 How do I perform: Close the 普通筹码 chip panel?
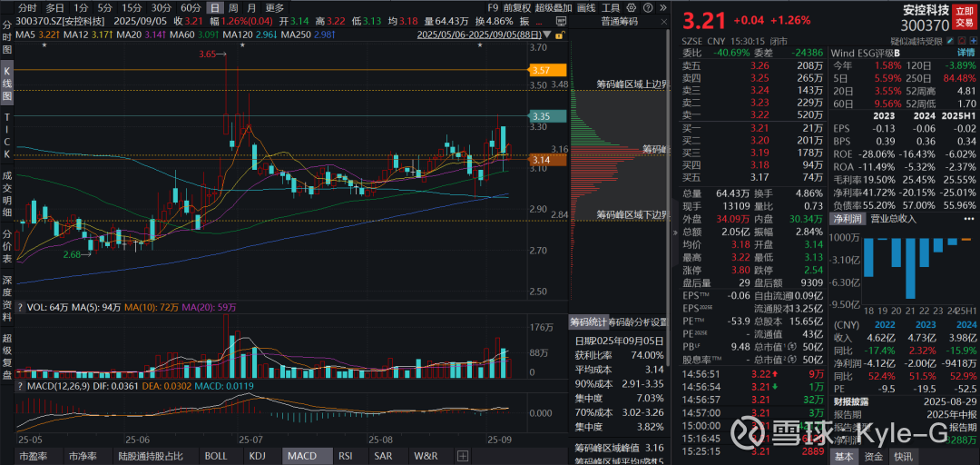(663, 22)
